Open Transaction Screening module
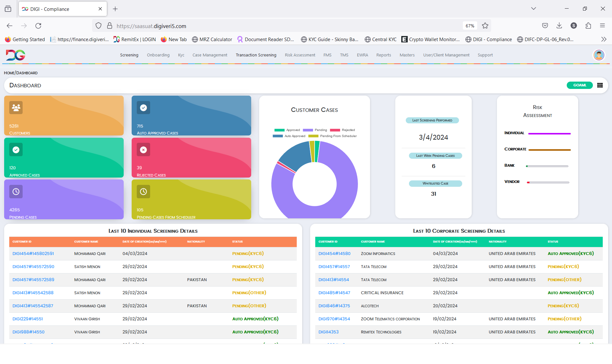The height and width of the screenshot is (364, 612). [256, 55]
